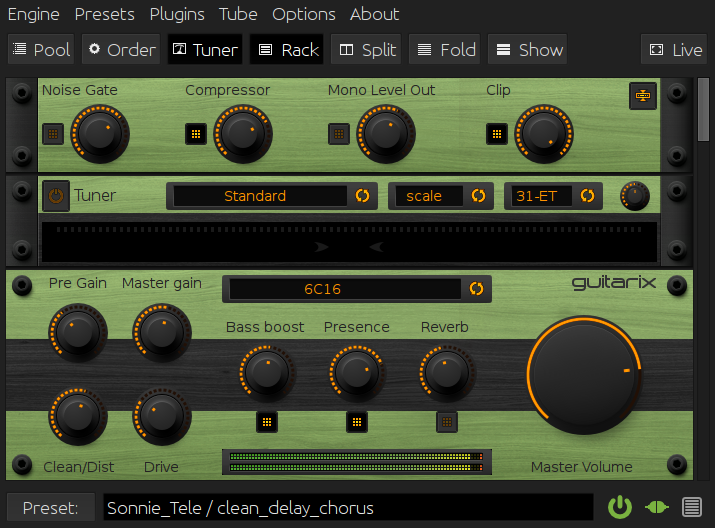This screenshot has width=715, height=528.
Task: Toggle the Compressor switch
Action: click(196, 134)
